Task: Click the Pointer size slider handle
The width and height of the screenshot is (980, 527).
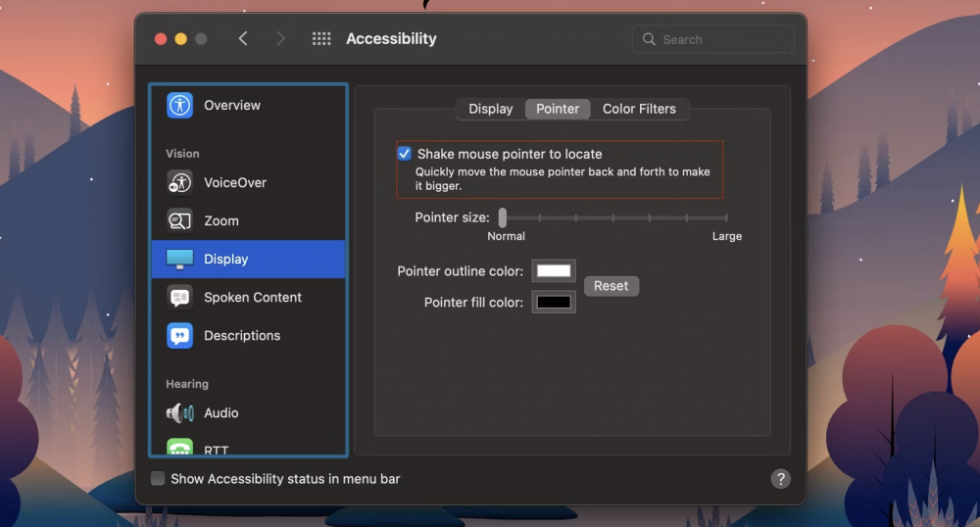Action: [502, 217]
